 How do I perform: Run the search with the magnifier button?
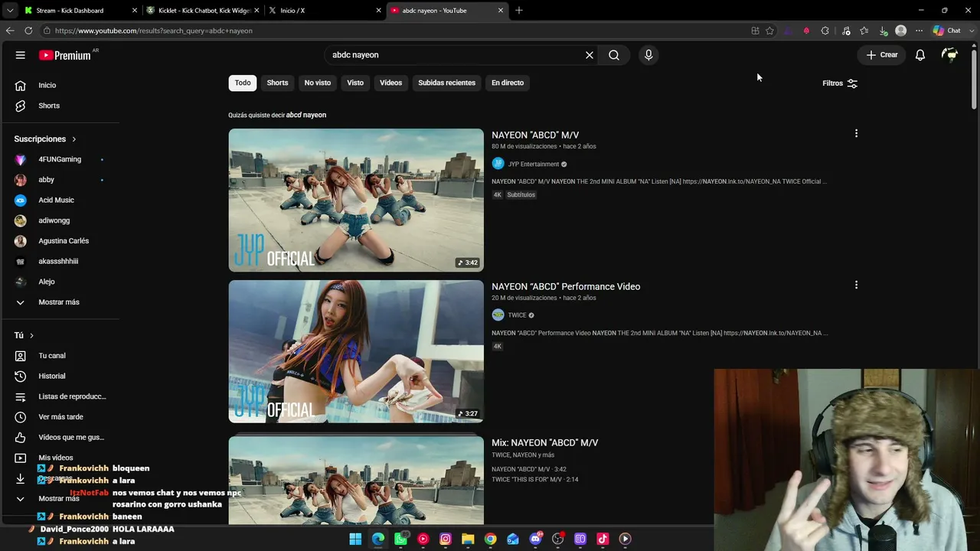(x=614, y=55)
